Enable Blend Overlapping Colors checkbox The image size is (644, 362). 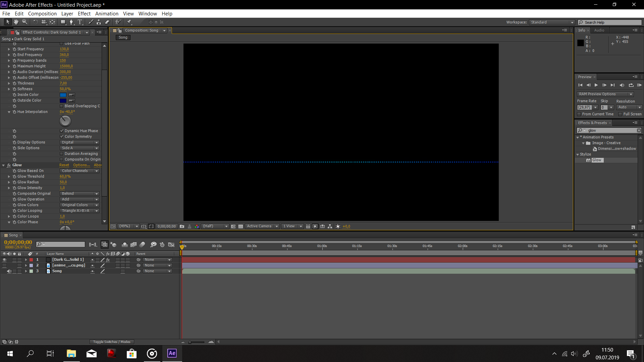pyautogui.click(x=61, y=106)
